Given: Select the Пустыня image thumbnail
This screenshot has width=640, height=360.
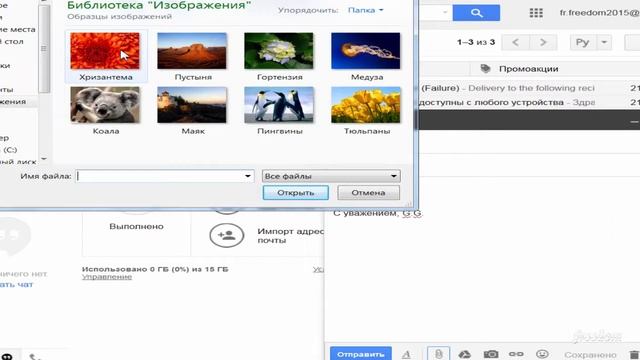Looking at the screenshot, I should [x=192, y=51].
